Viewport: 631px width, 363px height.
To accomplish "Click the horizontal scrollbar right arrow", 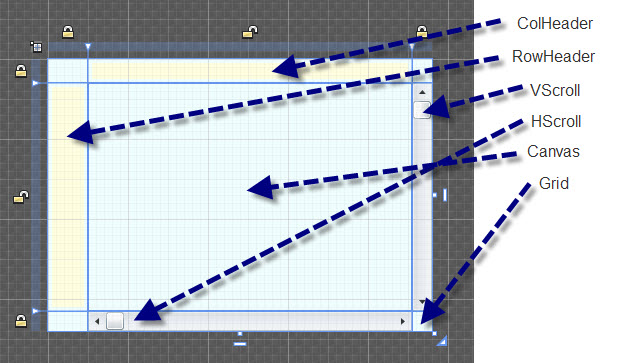I will [x=403, y=321].
